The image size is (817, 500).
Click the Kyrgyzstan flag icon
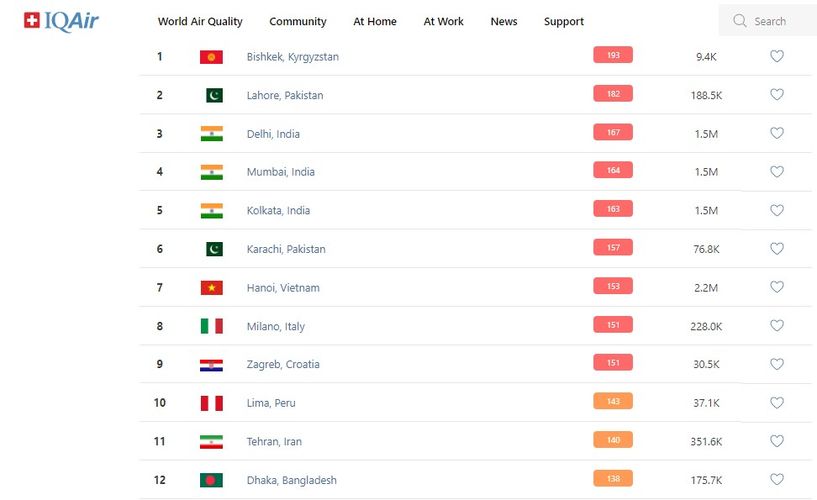point(211,57)
